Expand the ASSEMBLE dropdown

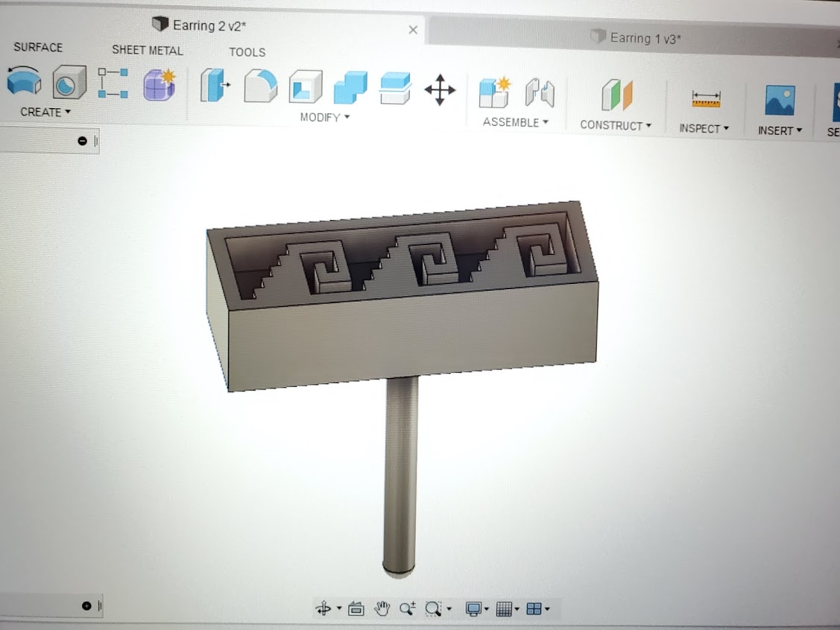pos(515,122)
